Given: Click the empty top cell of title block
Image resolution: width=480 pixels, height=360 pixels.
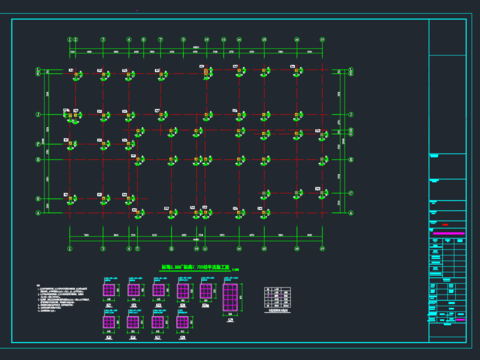Looking at the screenshot, I should click(x=447, y=38).
